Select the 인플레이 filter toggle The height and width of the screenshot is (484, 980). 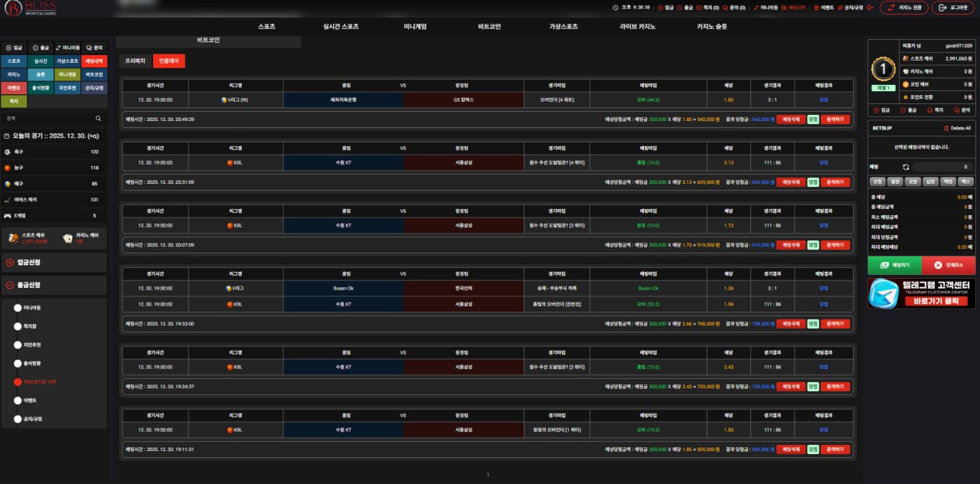tap(168, 61)
